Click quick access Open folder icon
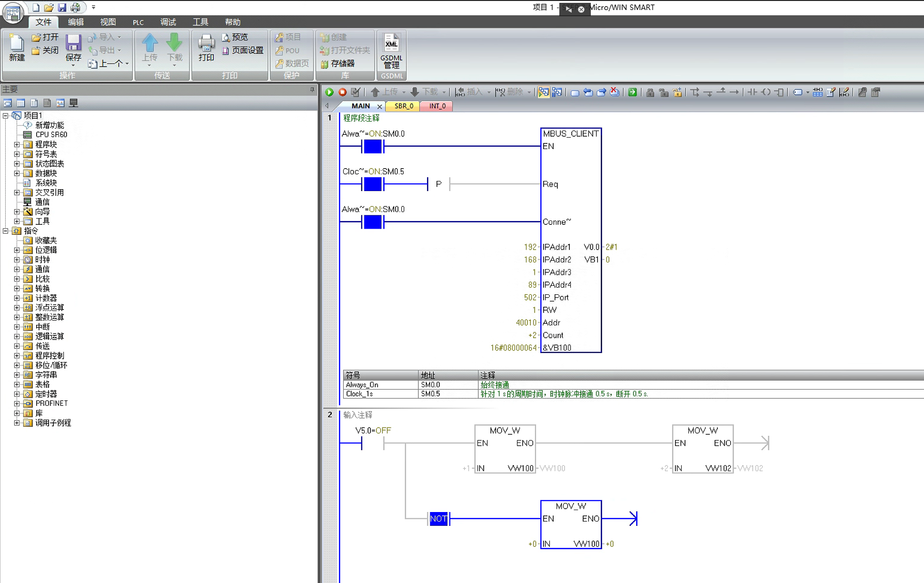Image resolution: width=924 pixels, height=583 pixels. click(x=49, y=8)
